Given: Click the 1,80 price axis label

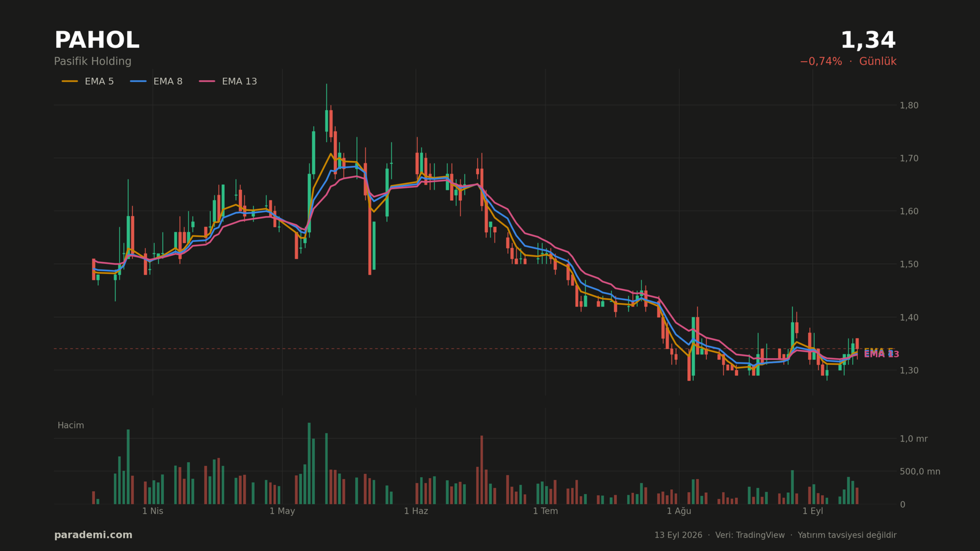Looking at the screenshot, I should [909, 105].
